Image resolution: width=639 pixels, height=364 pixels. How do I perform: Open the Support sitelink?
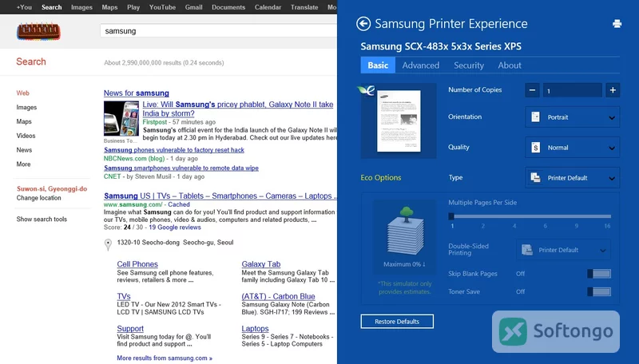[x=130, y=328]
